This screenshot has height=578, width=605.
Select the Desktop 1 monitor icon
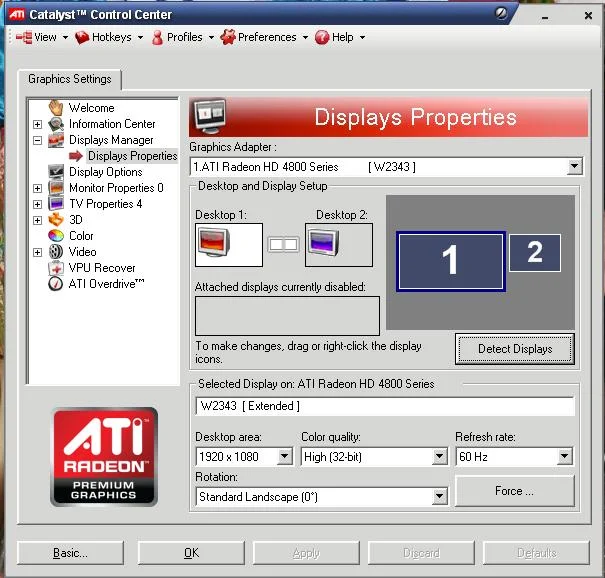coord(213,242)
